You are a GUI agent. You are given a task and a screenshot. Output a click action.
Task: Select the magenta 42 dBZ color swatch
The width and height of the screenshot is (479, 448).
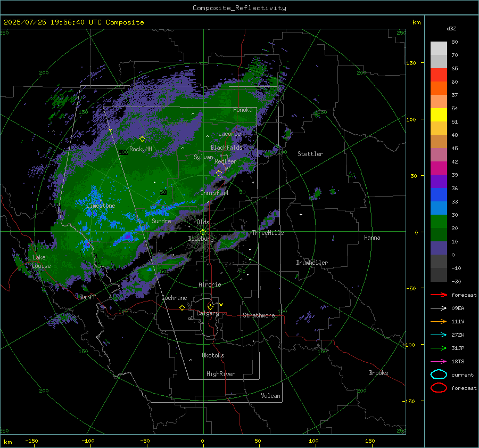coord(439,168)
